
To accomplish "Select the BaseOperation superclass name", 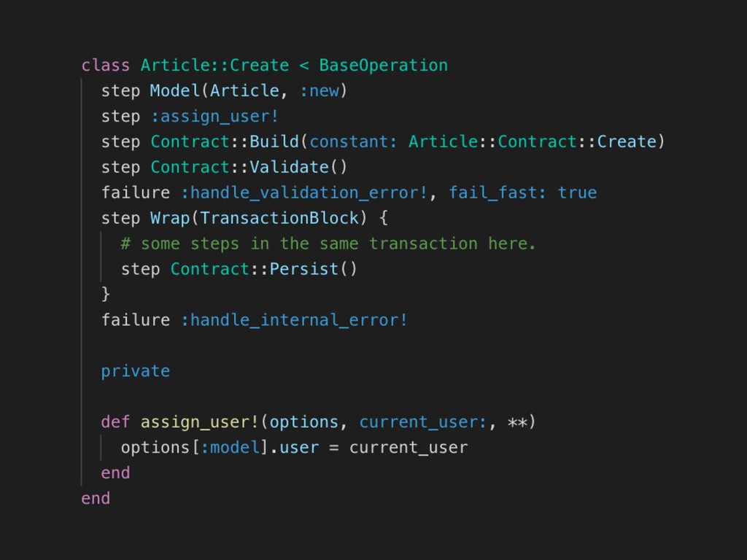I will [383, 65].
